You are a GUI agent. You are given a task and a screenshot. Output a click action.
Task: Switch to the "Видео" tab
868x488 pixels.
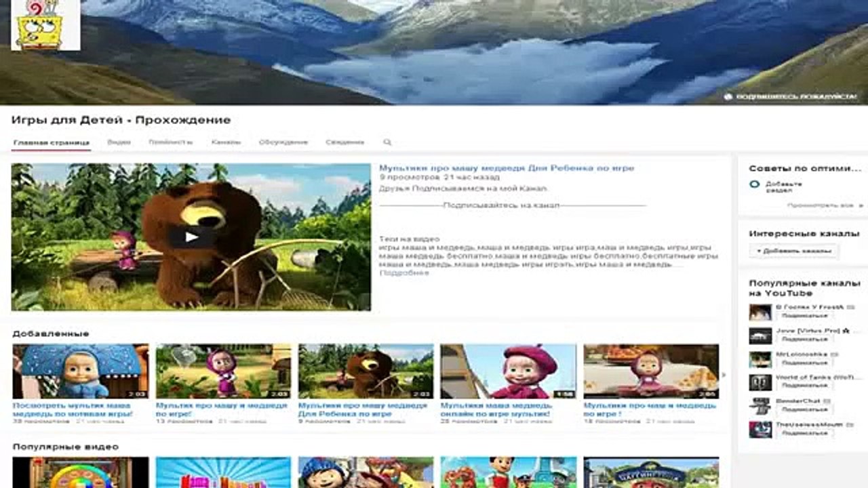[x=119, y=142]
